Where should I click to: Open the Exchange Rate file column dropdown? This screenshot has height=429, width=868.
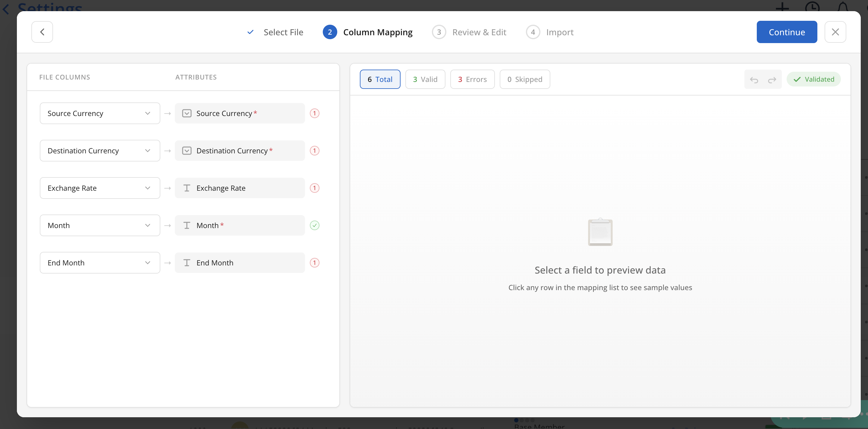[100, 188]
